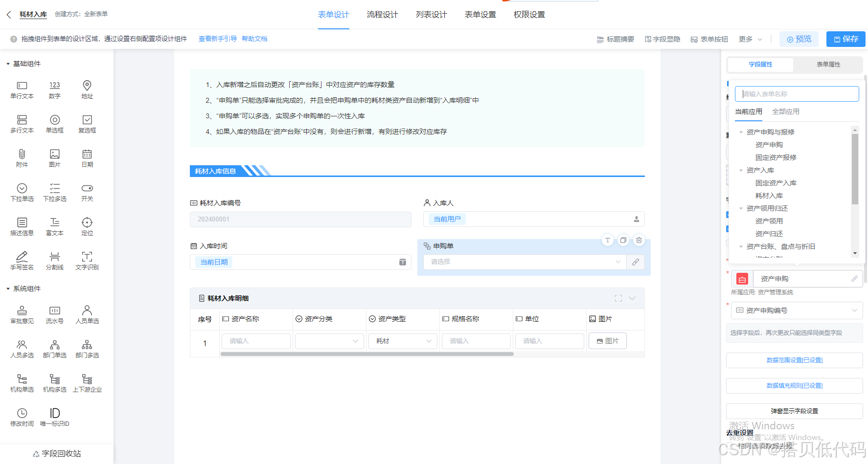Image resolution: width=868 pixels, height=464 pixels.
Task: Copy the 申购单 field with duplicate icon
Action: click(623, 240)
